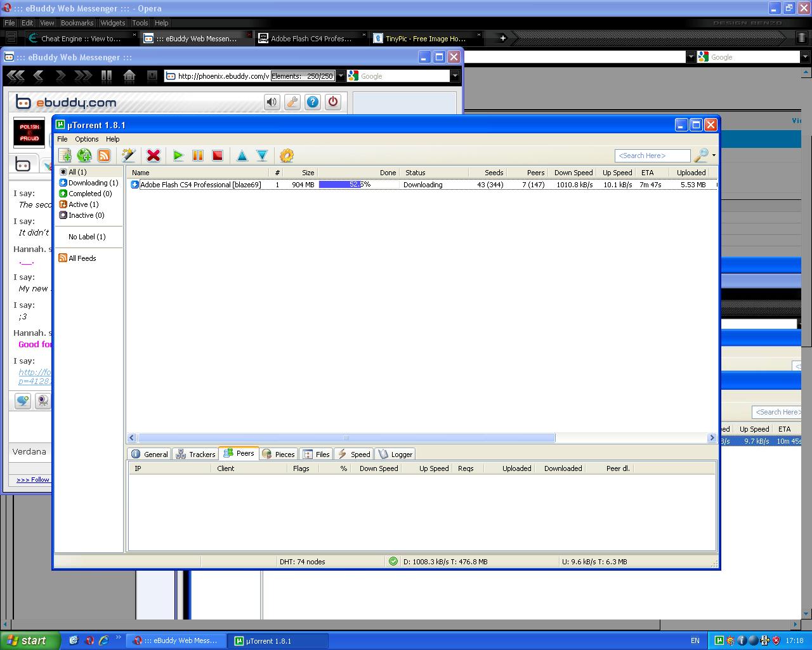The image size is (812, 650).
Task: Click the Home button in eBuddy window toolbar
Action: (x=129, y=76)
